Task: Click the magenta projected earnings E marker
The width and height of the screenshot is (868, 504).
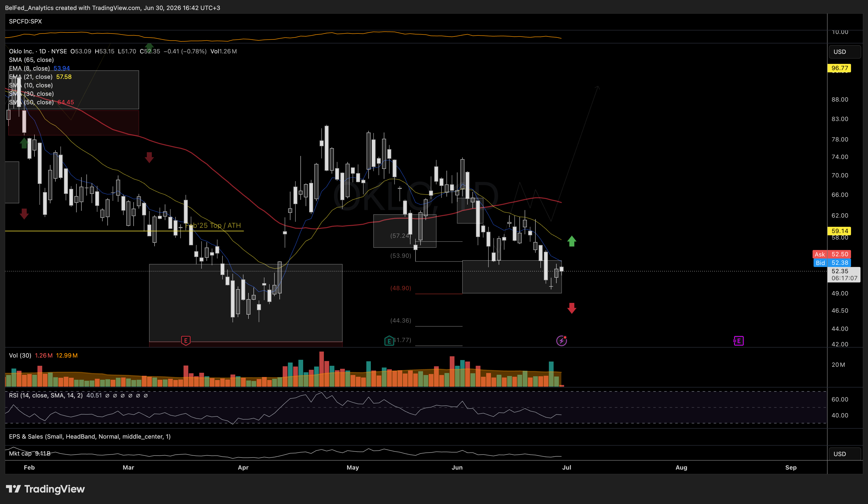Action: tap(738, 341)
